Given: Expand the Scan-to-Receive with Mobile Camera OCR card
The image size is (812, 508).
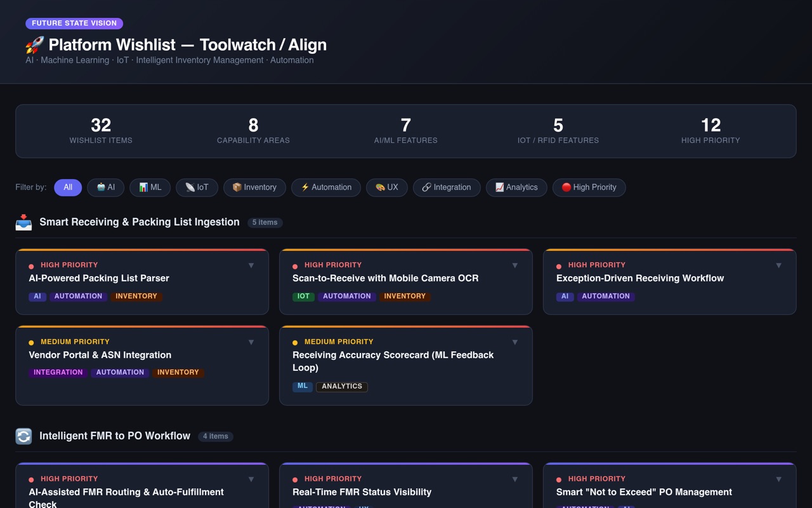Looking at the screenshot, I should point(515,265).
